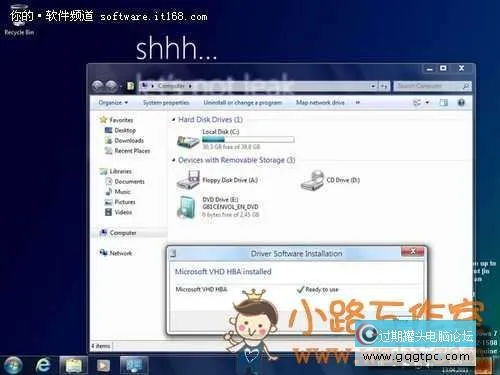Screen dimensions: 500x375
Task: Click Map network drive
Action: point(320,103)
